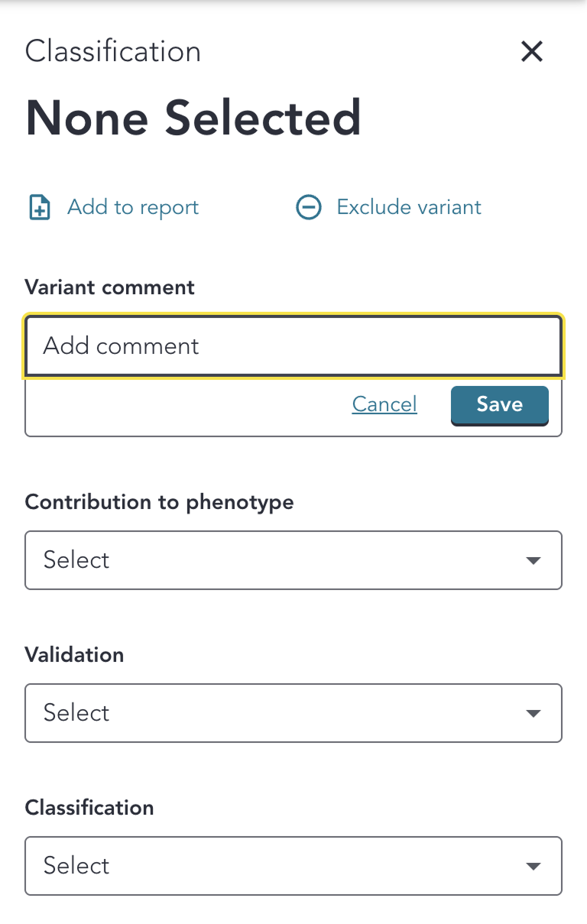The height and width of the screenshot is (924, 587).
Task: Toggle report inclusion via Add to report
Action: [x=112, y=206]
